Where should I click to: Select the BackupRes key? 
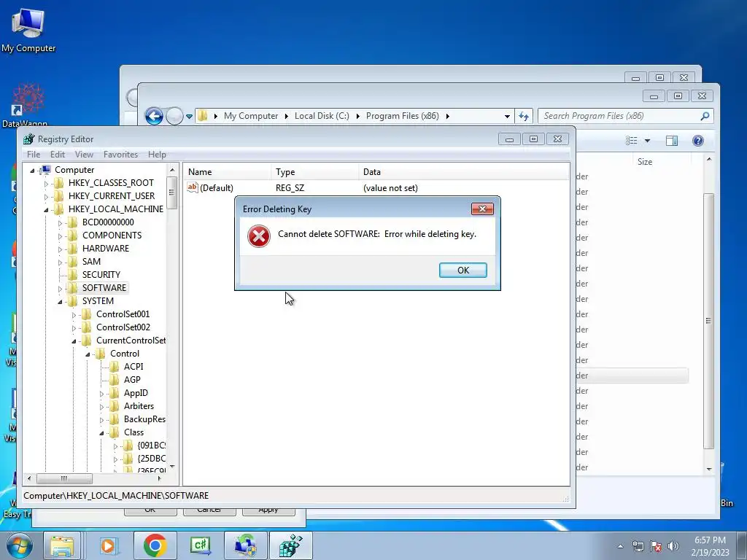[144, 419]
